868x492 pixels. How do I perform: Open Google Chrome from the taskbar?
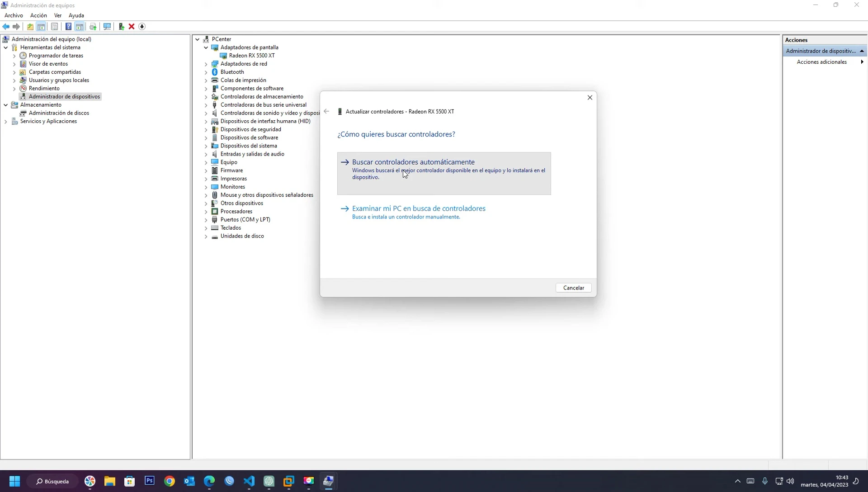pyautogui.click(x=170, y=481)
